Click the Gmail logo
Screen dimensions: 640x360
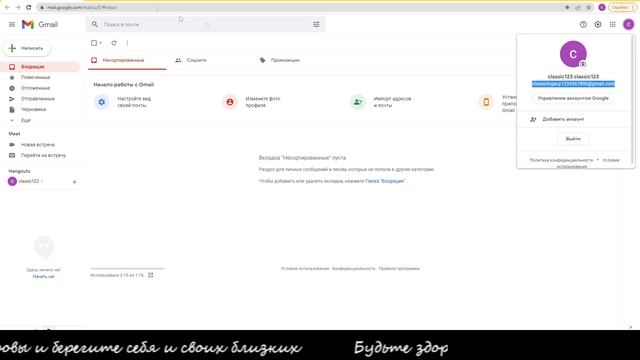pyautogui.click(x=40, y=24)
